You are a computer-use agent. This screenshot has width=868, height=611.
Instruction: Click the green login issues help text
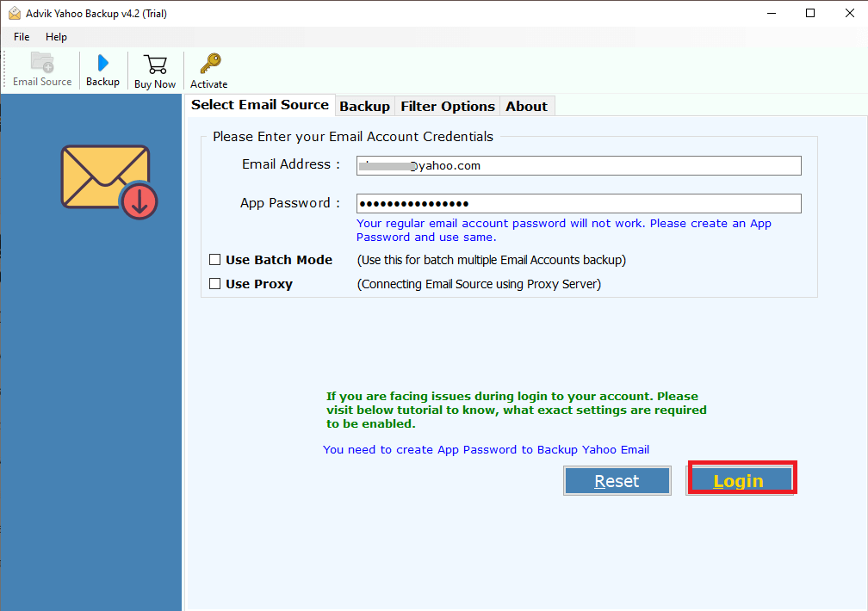point(516,410)
